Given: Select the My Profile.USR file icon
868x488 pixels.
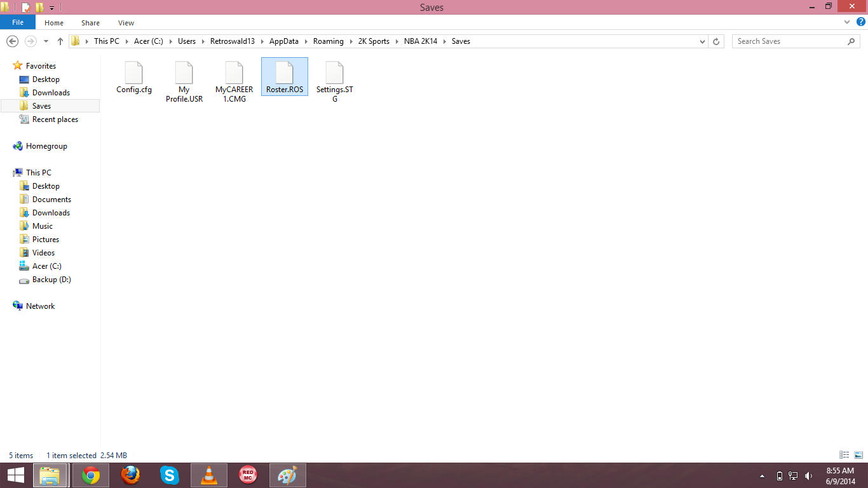Looking at the screenshot, I should [184, 72].
